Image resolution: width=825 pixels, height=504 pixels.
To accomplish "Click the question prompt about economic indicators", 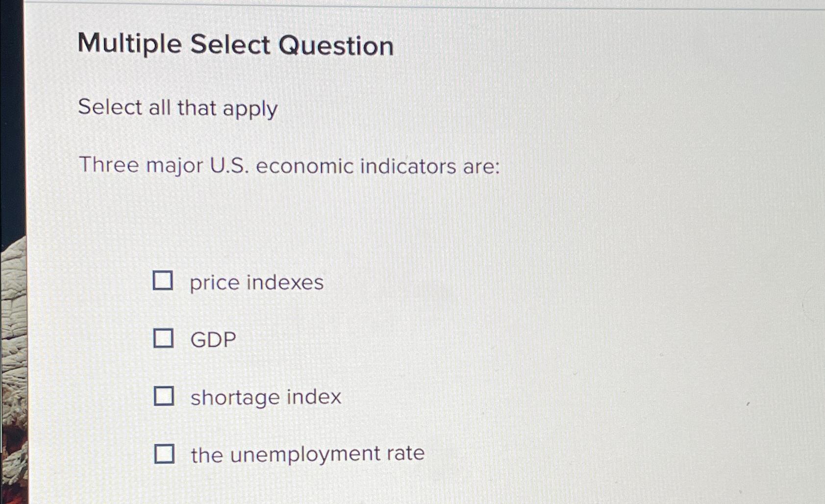I will pyautogui.click(x=290, y=166).
